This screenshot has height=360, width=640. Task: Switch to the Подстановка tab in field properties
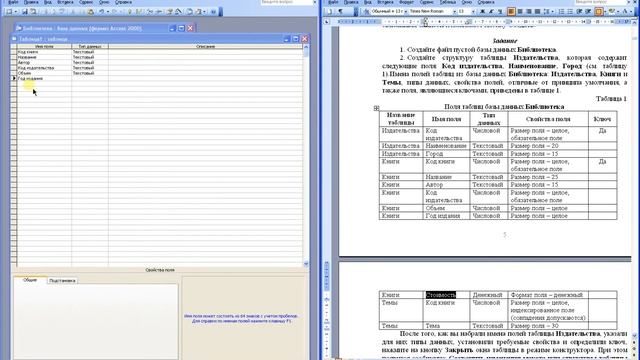point(62,280)
